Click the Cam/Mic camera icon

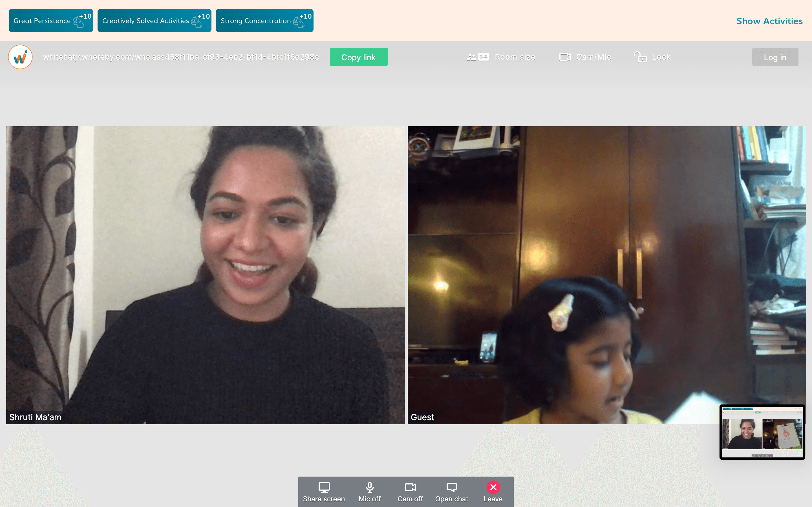(565, 57)
